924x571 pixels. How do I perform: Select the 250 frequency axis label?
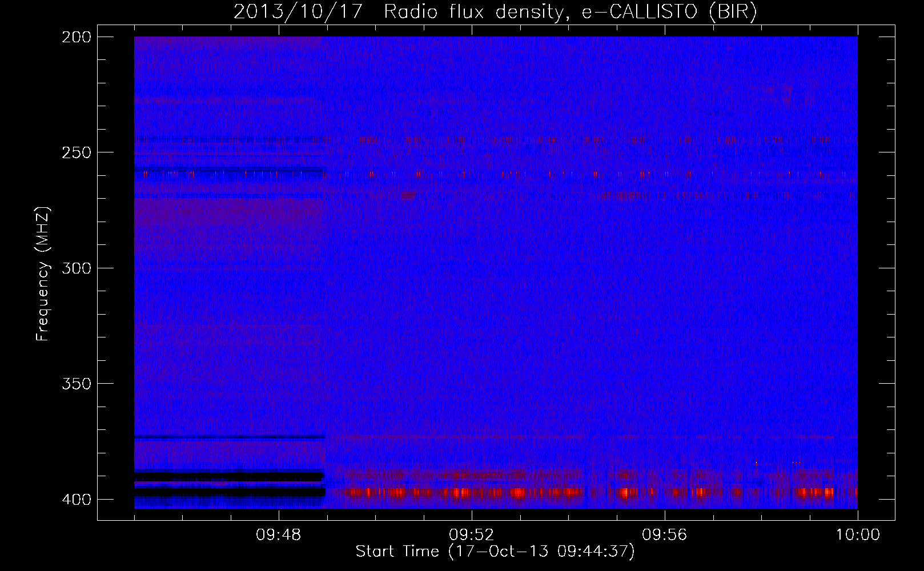pyautogui.click(x=76, y=152)
